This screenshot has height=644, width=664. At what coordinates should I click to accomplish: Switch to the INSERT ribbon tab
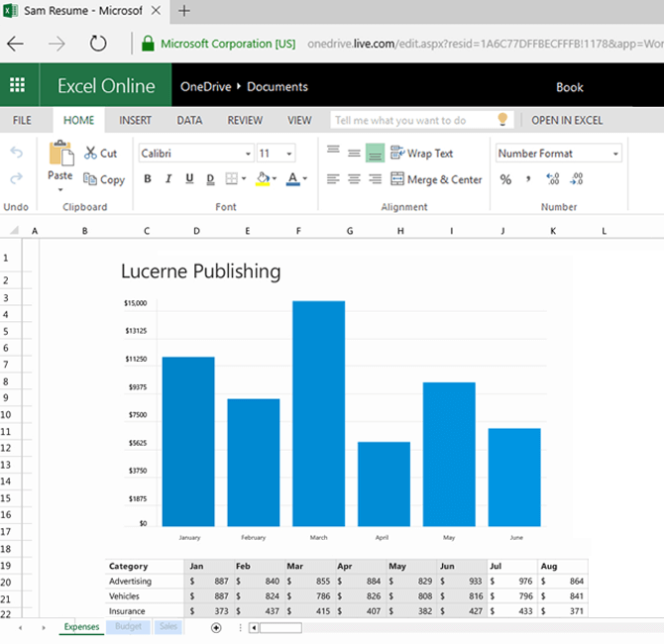pyautogui.click(x=136, y=120)
